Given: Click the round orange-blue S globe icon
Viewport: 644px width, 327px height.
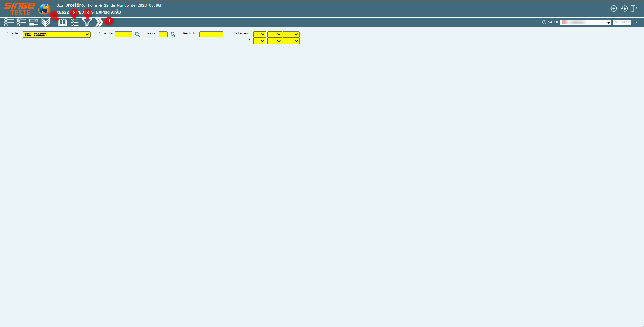Looking at the screenshot, I should pos(44,9).
